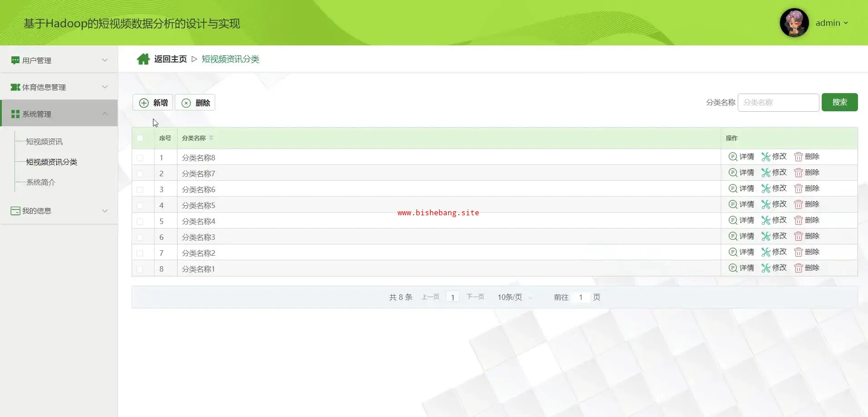Check the box for 分类名称3 row
The height and width of the screenshot is (417, 868).
point(140,238)
